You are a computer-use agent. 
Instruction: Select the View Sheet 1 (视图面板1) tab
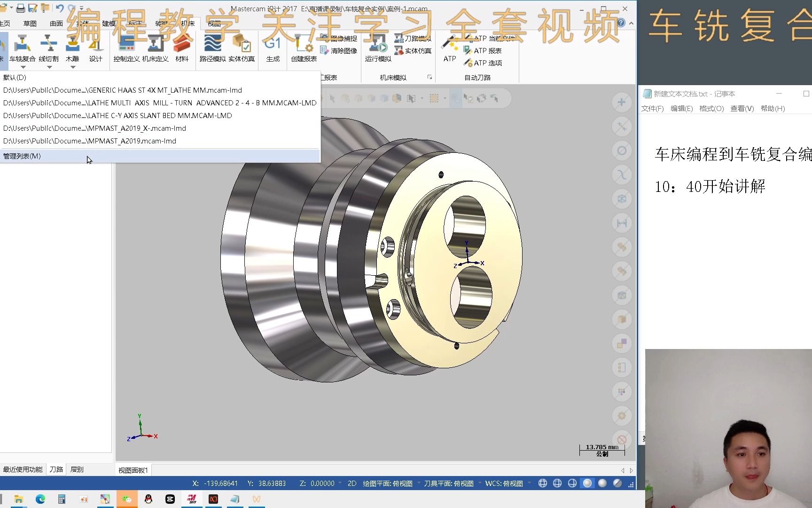coord(133,470)
